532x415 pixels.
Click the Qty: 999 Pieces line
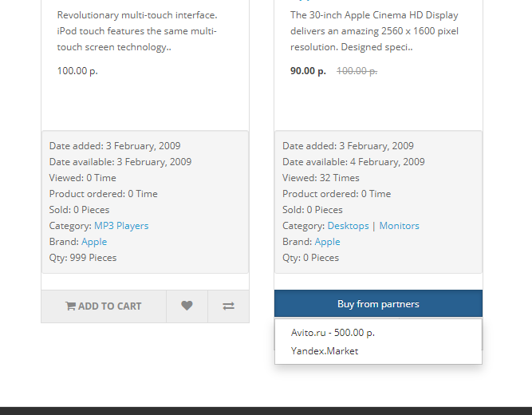tap(83, 258)
